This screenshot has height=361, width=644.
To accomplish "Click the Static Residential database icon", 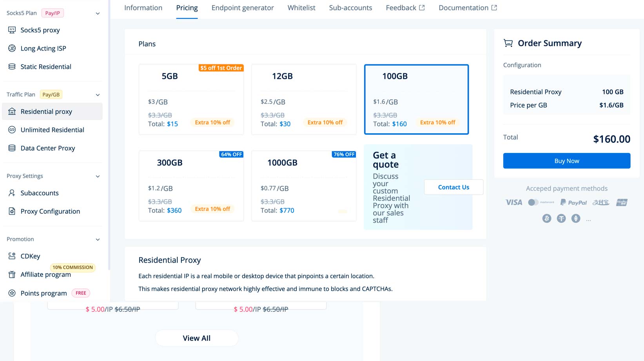I will [12, 67].
